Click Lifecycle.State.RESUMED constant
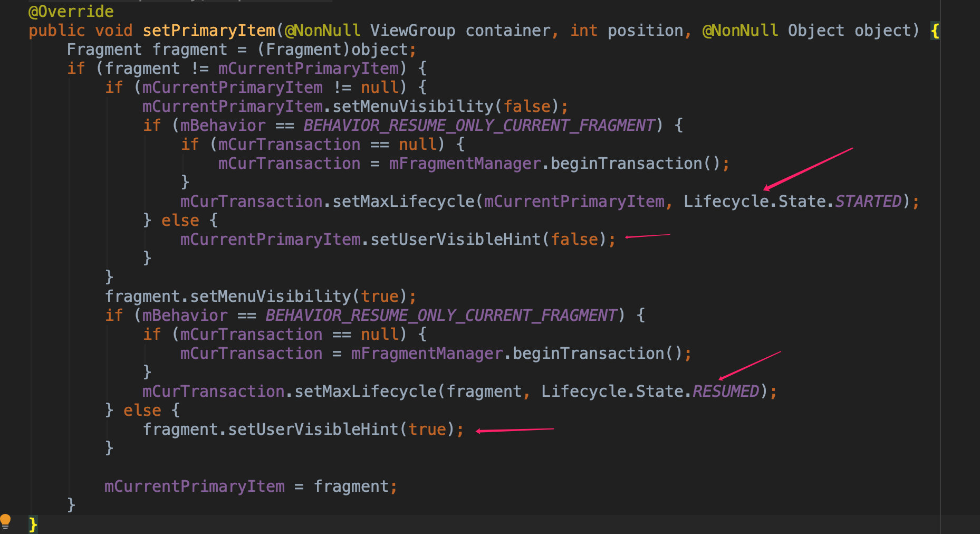 pos(650,392)
